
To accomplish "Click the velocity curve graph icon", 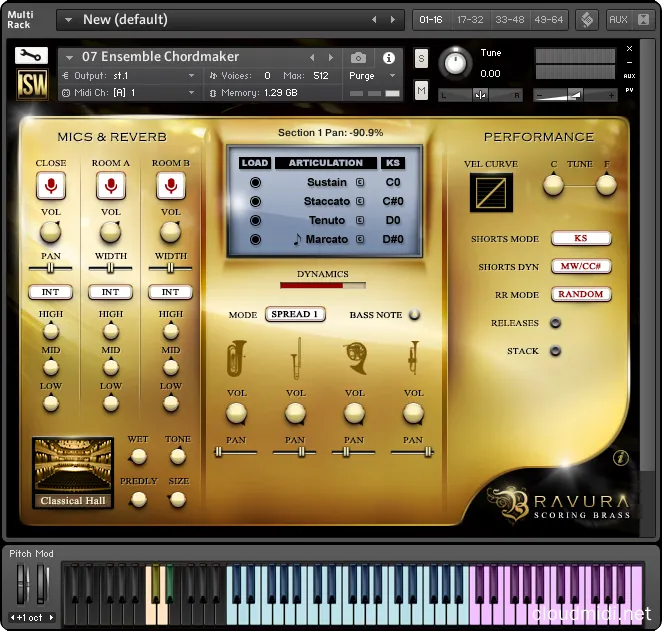I will pos(491,192).
